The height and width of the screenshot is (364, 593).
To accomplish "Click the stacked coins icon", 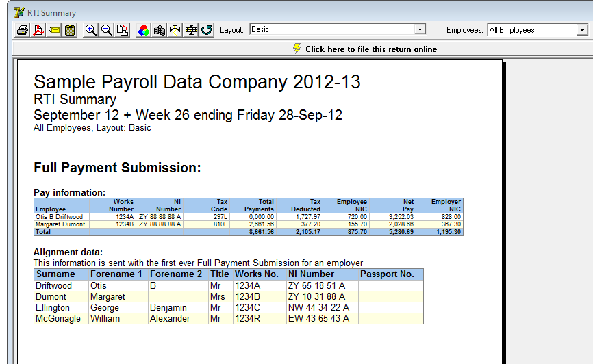I will click(160, 30).
